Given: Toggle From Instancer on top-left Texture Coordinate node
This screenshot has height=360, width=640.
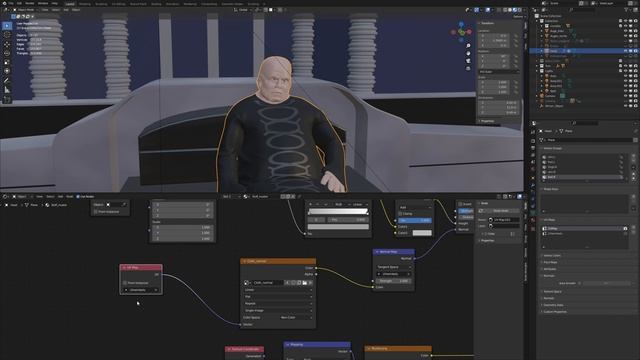Looking at the screenshot, I should click(96, 211).
